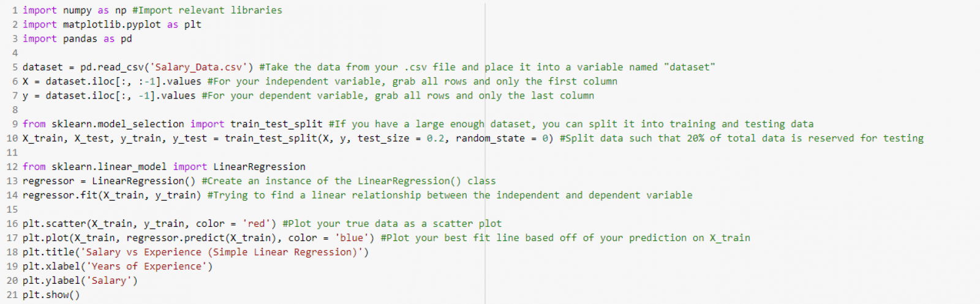The width and height of the screenshot is (980, 304).
Task: Click the comment about 20% testing data
Action: pyautogui.click(x=742, y=138)
